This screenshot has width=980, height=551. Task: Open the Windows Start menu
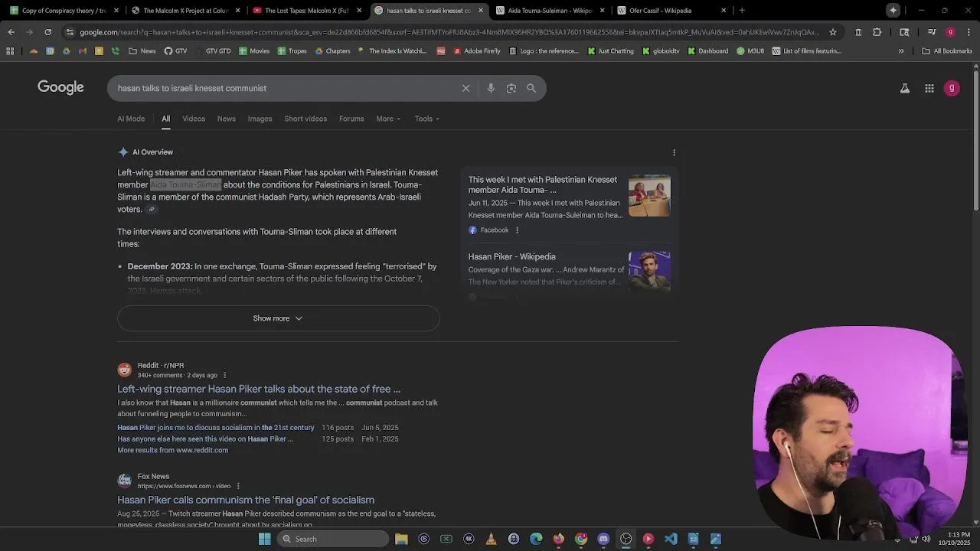click(x=264, y=539)
